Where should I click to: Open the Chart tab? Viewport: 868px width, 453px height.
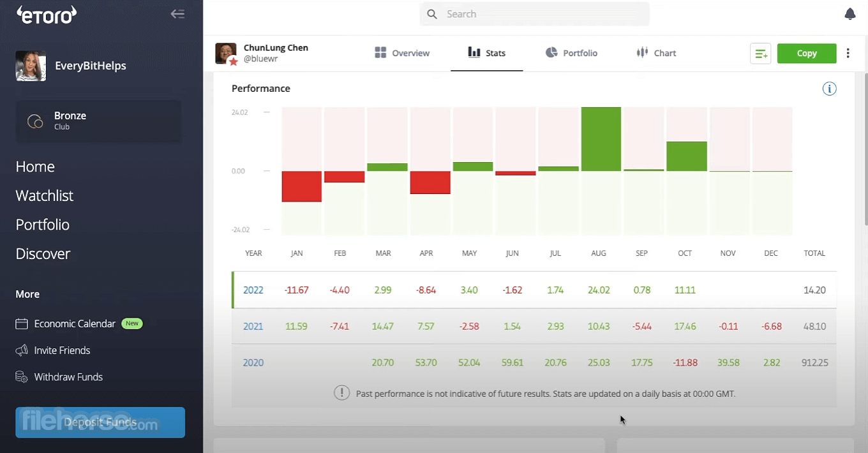(656, 53)
